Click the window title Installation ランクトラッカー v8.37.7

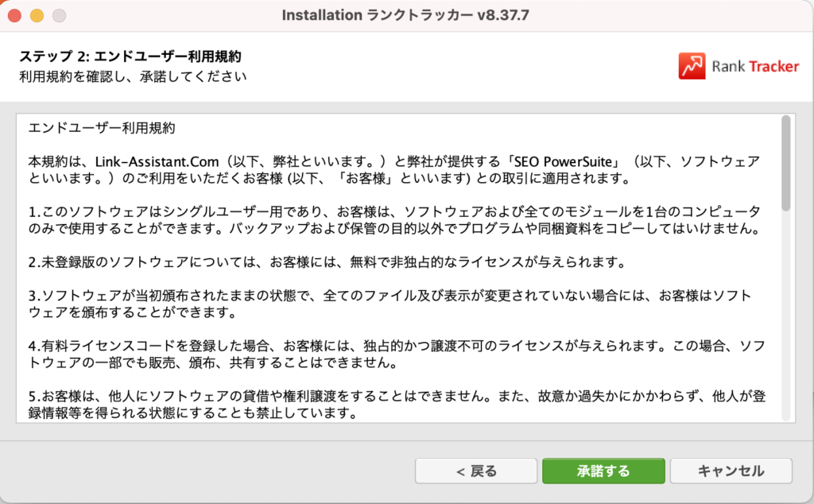[405, 15]
